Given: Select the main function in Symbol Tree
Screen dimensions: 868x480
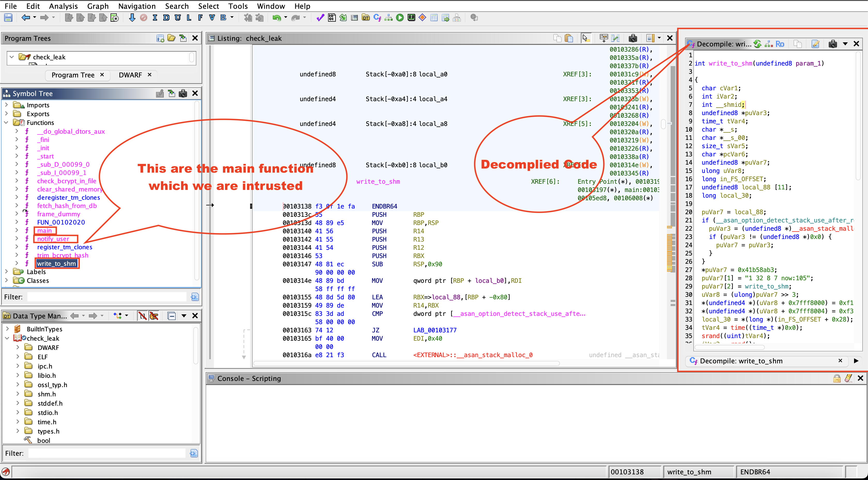Looking at the screenshot, I should (44, 230).
